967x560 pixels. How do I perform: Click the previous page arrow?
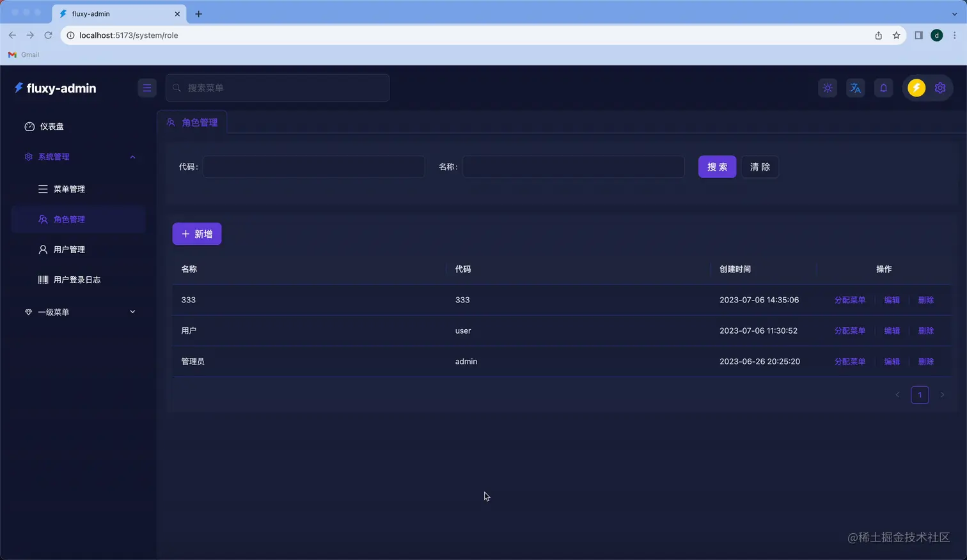pyautogui.click(x=897, y=395)
